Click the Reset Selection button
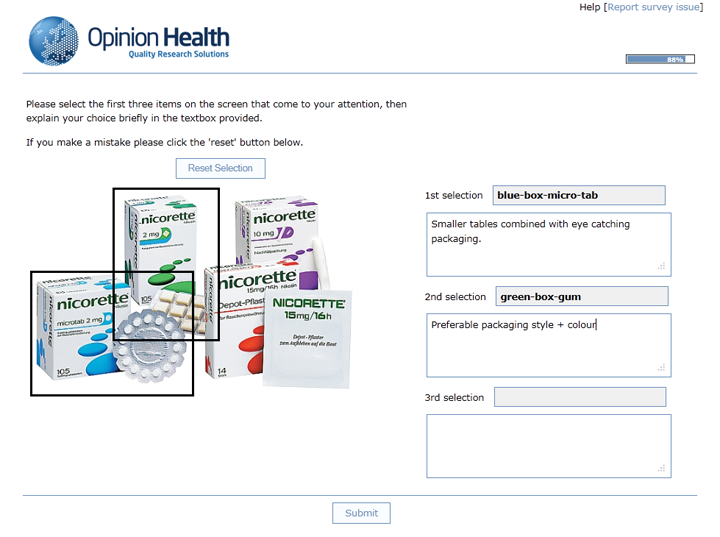 point(220,168)
